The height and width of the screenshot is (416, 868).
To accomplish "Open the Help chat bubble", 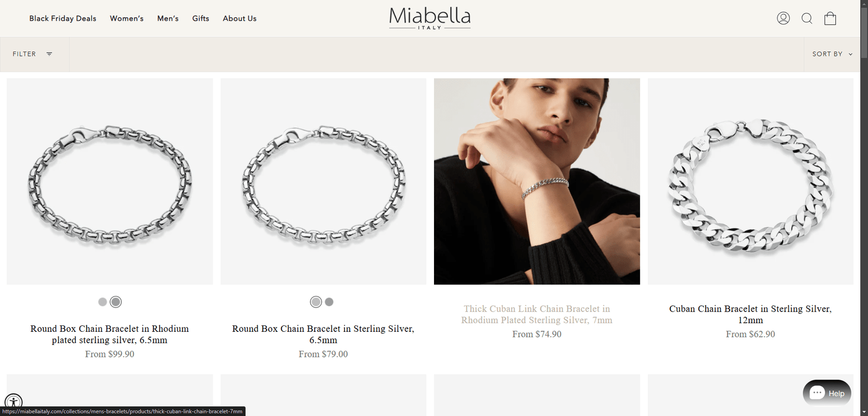I will [827, 393].
